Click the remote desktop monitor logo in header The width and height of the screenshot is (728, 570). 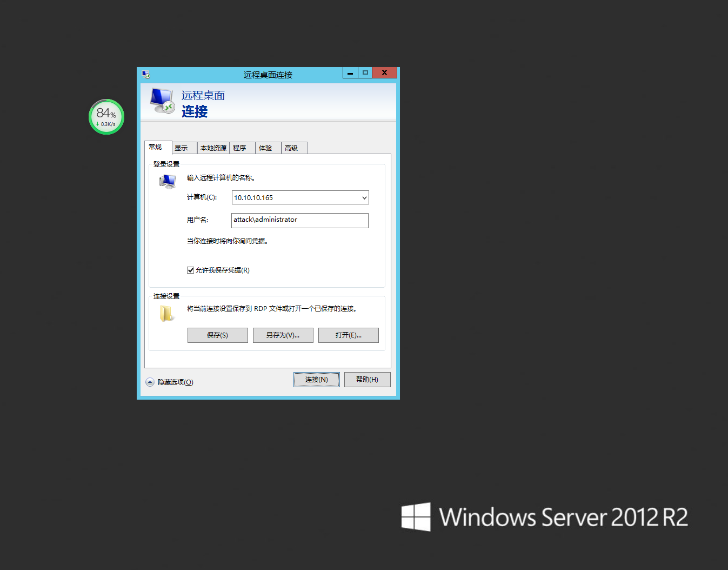coord(162,101)
